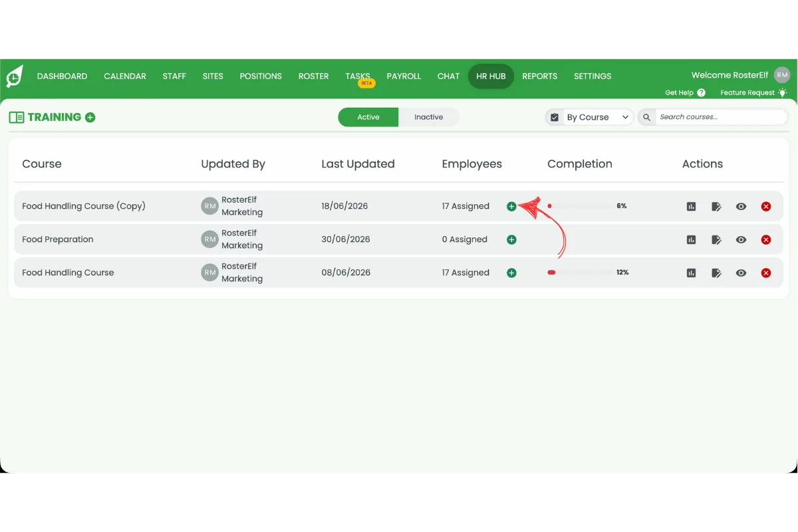Click the date 08/06/2026
The width and height of the screenshot is (798, 532).
[346, 273]
